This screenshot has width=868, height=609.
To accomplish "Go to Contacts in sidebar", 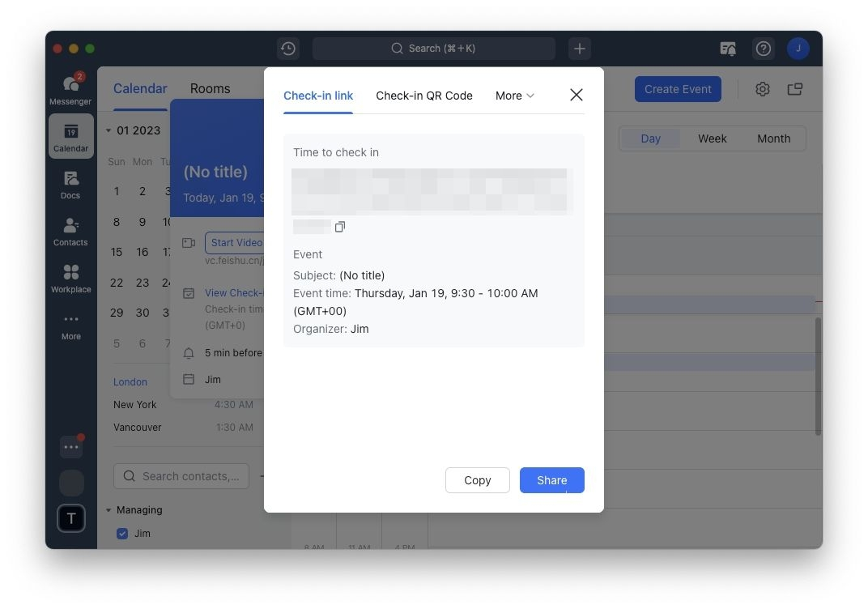I will click(70, 231).
